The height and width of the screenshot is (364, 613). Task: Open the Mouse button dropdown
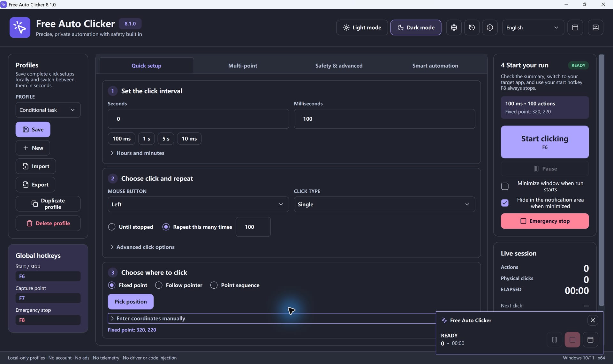(198, 204)
